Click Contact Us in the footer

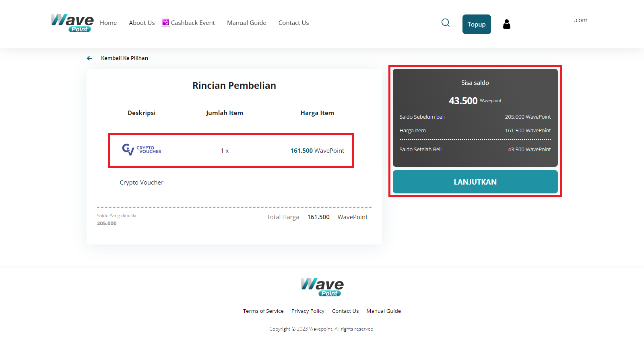(x=345, y=311)
